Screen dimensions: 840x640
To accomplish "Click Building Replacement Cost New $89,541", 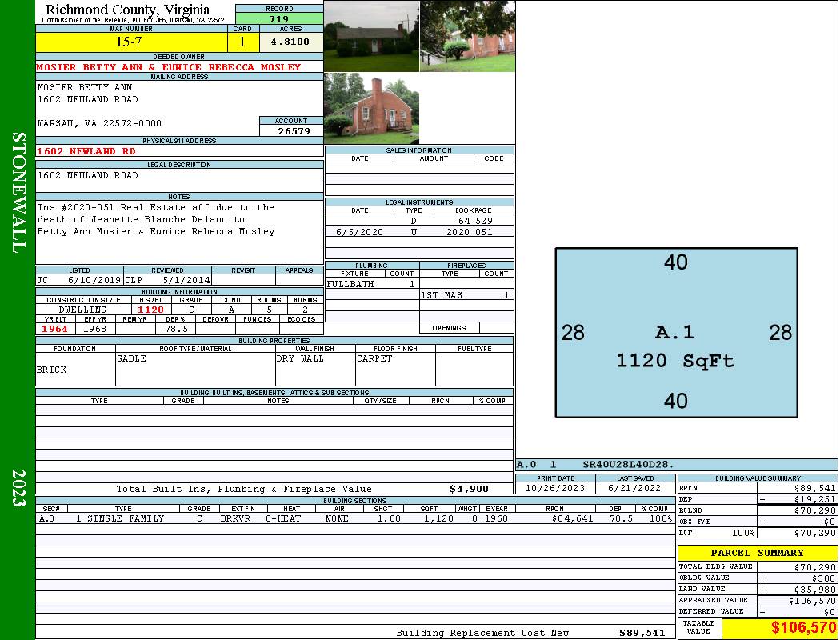I will click(x=642, y=633).
